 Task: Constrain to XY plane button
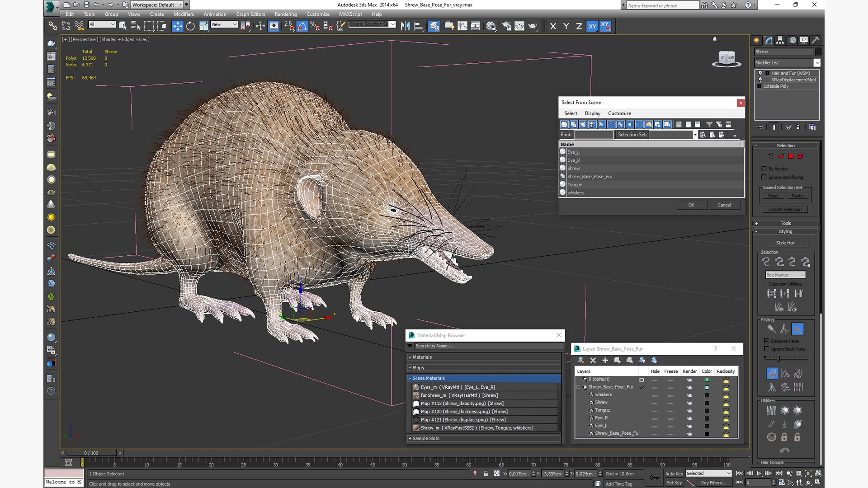[x=592, y=26]
